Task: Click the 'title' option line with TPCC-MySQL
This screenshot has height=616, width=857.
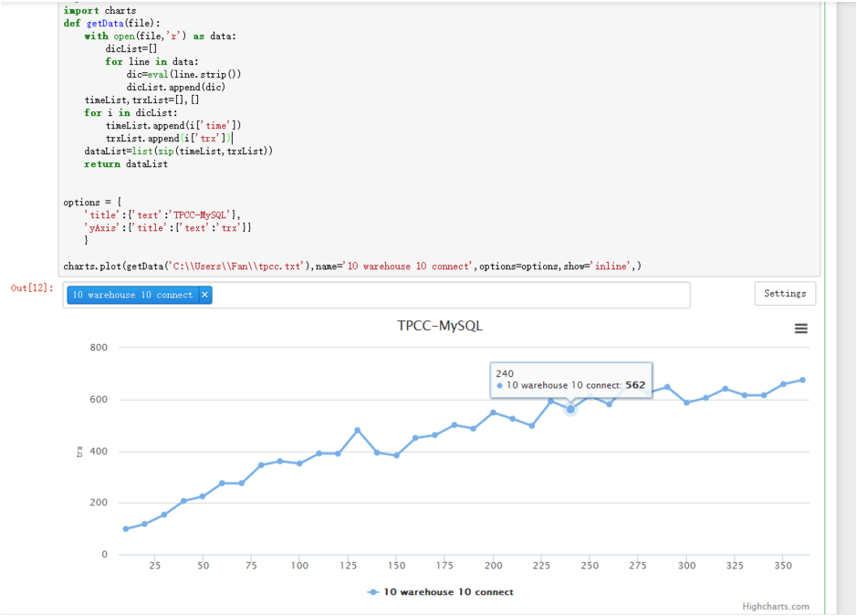Action: click(162, 214)
